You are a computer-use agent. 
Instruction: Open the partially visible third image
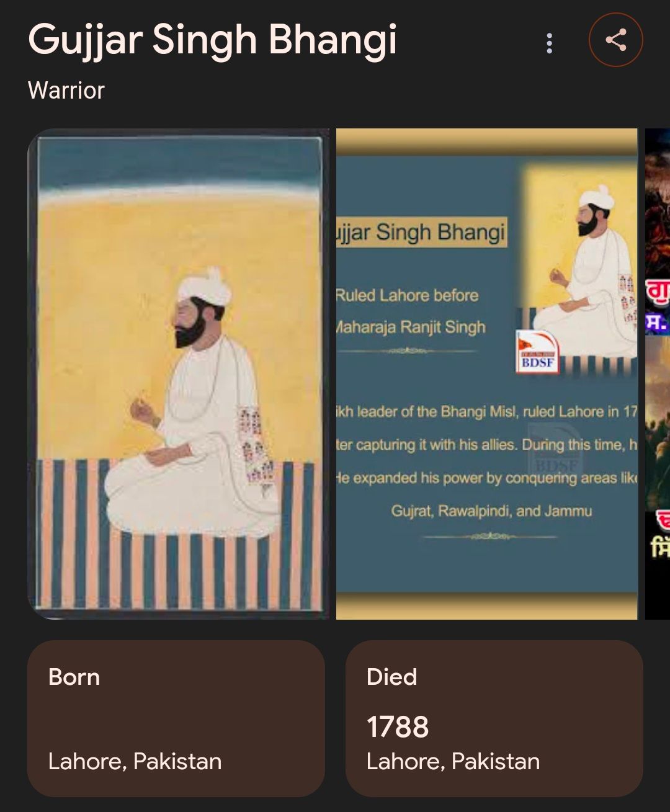pos(658,373)
